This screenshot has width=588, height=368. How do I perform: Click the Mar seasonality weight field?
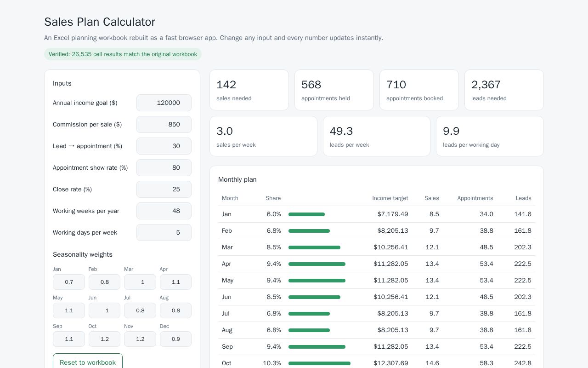[x=140, y=282]
